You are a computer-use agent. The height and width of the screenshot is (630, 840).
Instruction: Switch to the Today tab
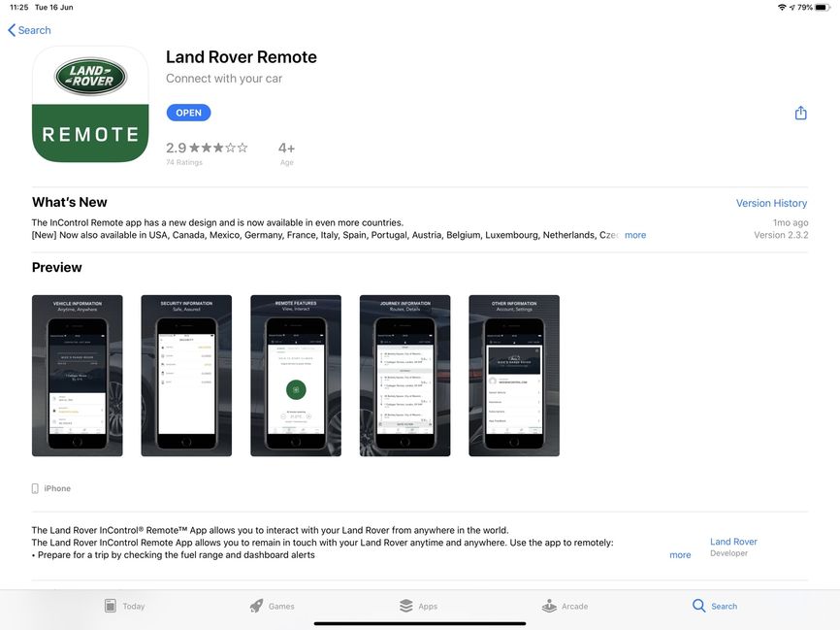pyautogui.click(x=125, y=606)
